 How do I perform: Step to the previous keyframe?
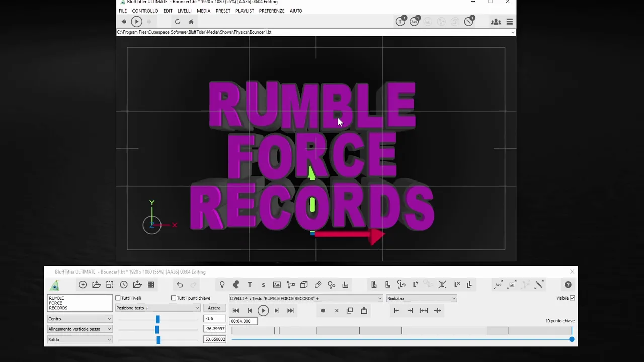tap(250, 311)
